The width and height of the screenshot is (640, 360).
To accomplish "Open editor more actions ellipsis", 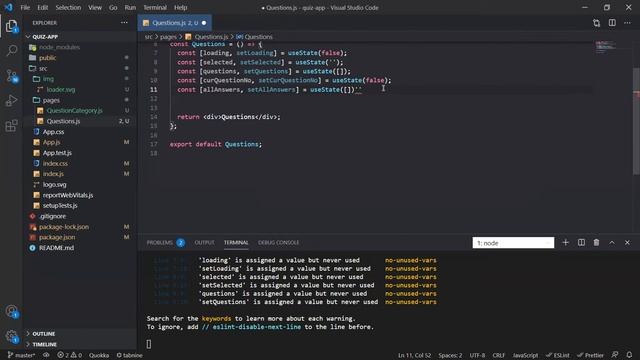I will tap(627, 23).
